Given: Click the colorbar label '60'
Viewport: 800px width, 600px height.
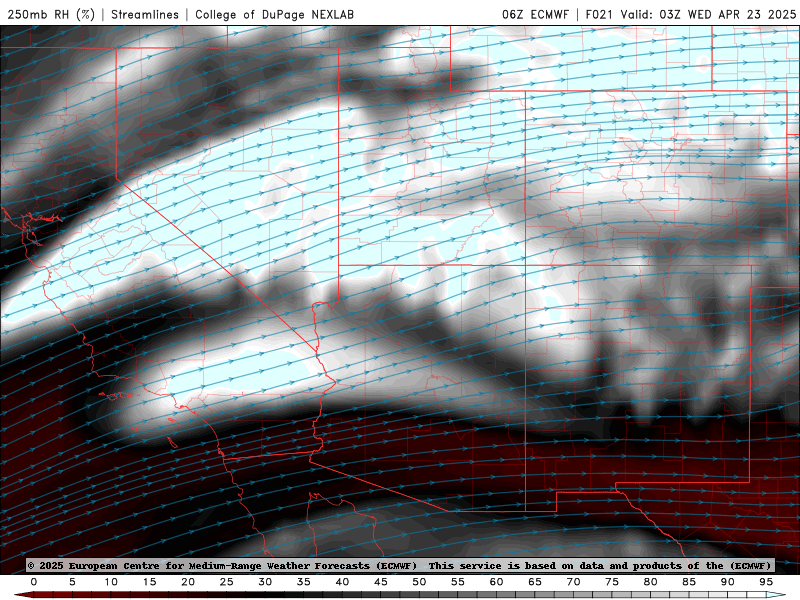Looking at the screenshot, I should tap(496, 582).
